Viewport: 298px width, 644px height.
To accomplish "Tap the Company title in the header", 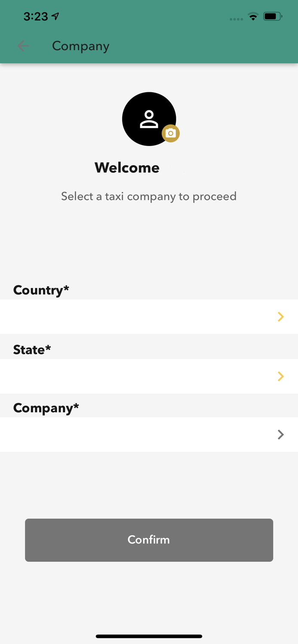I will (80, 46).
